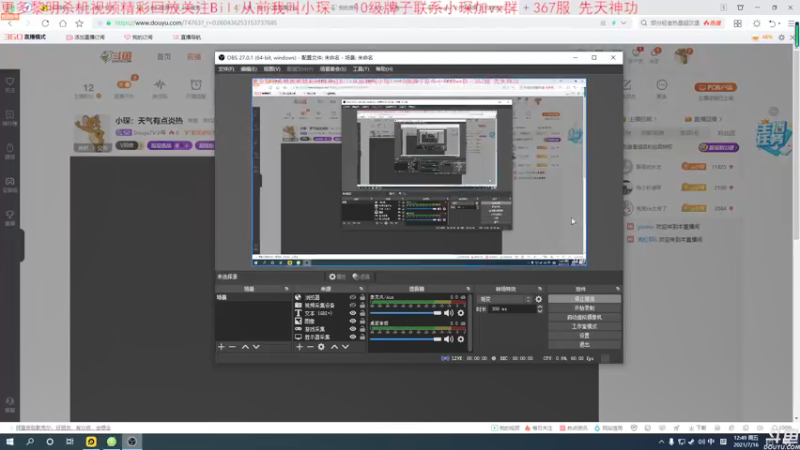800x450 pixels.
Task: Bookmark the page with the star icon
Action: pos(80,23)
